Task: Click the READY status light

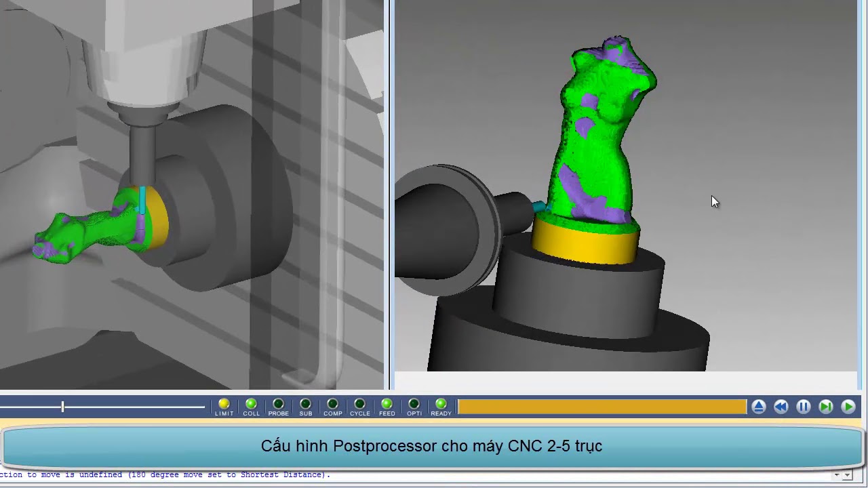Action: [x=441, y=407]
